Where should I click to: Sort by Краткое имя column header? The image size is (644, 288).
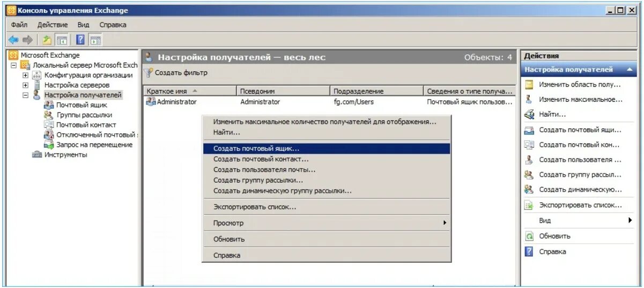190,91
